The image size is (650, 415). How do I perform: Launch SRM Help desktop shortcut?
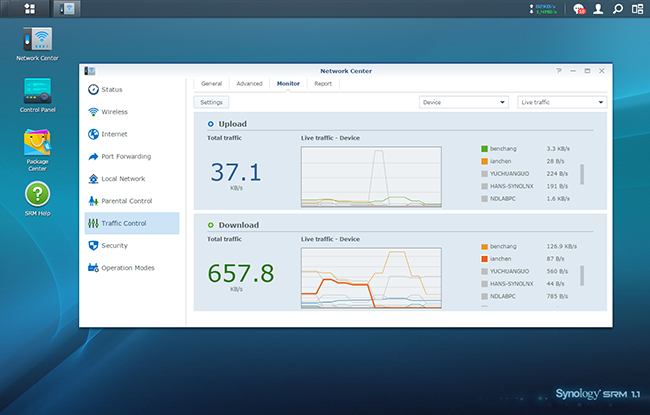pos(37,195)
